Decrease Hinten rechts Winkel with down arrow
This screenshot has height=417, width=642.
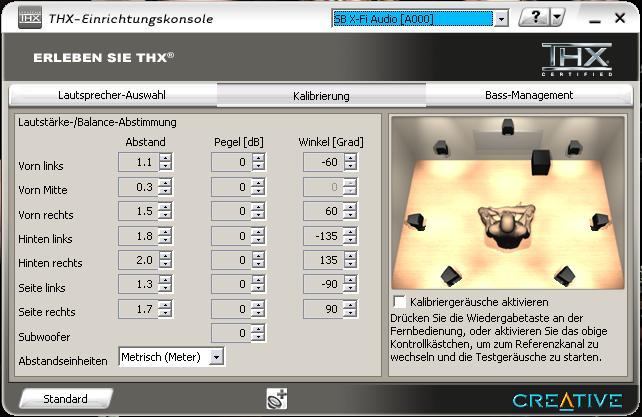pyautogui.click(x=350, y=265)
